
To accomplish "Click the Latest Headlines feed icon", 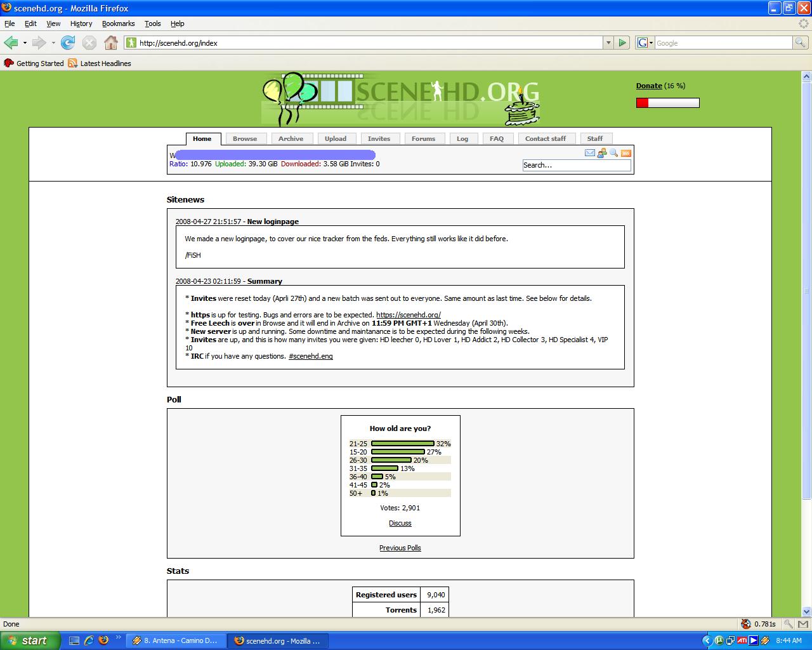I will pyautogui.click(x=72, y=63).
